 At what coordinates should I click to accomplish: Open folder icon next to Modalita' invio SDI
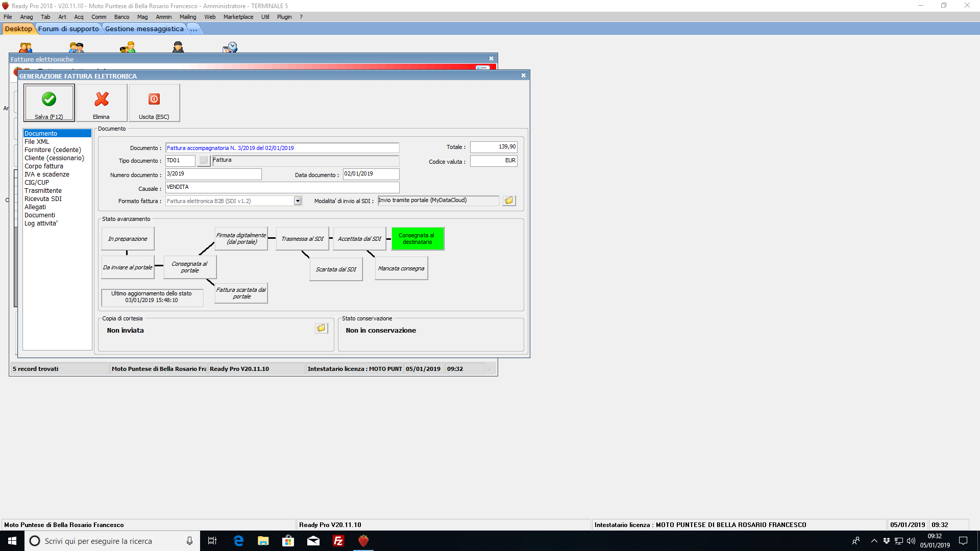509,201
